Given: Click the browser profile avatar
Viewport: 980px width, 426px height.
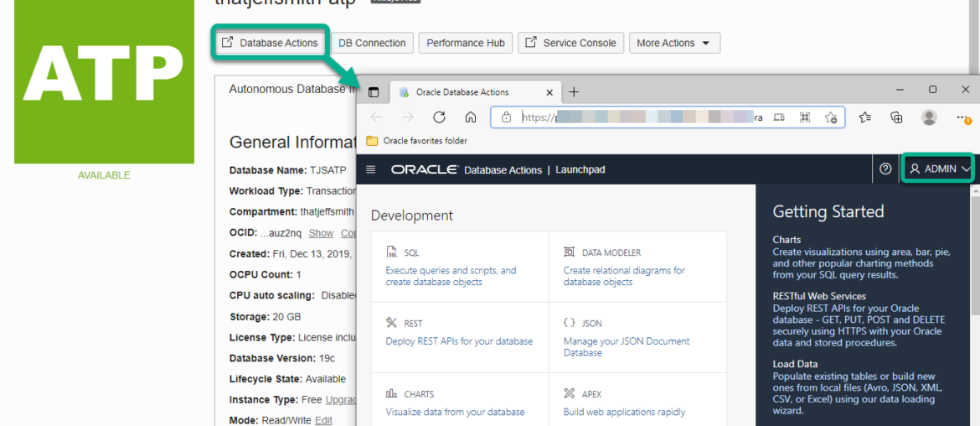Looking at the screenshot, I should 930,117.
